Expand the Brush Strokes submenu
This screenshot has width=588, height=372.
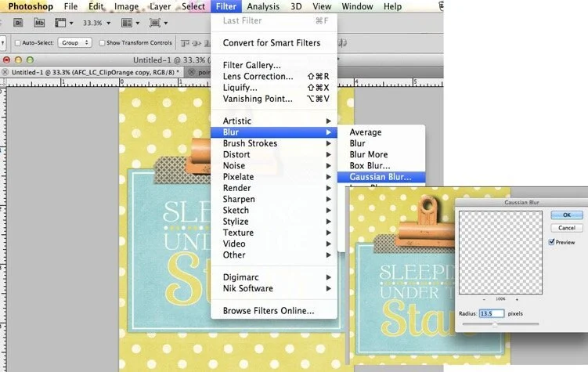tap(274, 143)
